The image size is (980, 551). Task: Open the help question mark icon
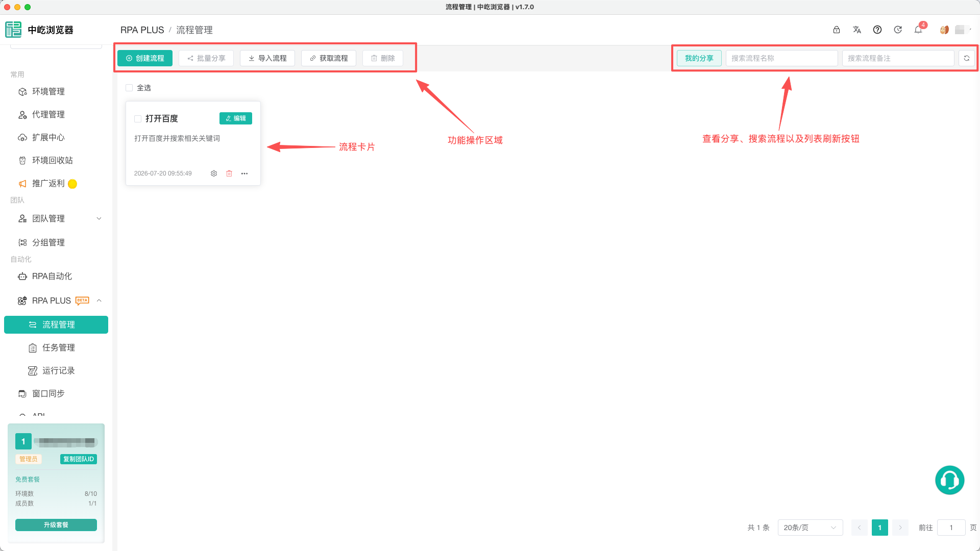click(x=877, y=30)
